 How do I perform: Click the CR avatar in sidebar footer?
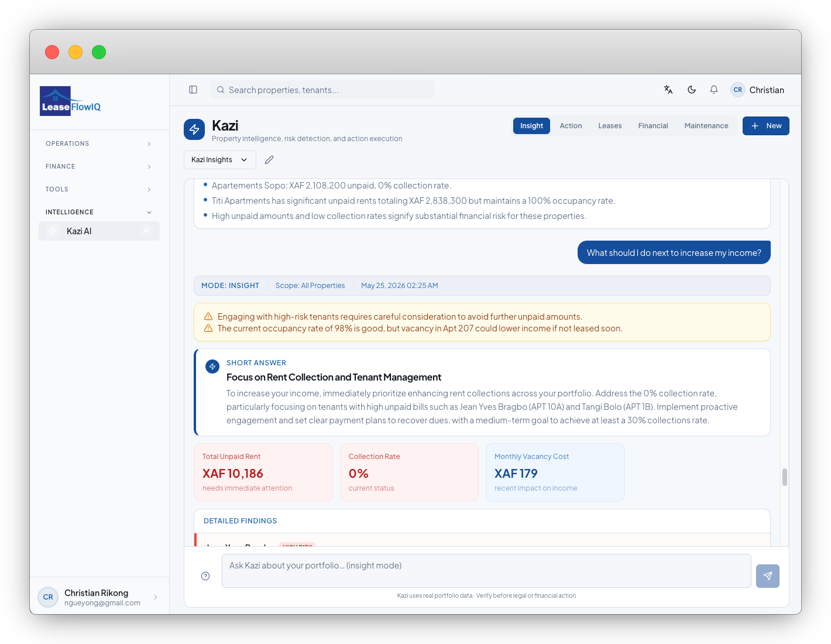(48, 597)
